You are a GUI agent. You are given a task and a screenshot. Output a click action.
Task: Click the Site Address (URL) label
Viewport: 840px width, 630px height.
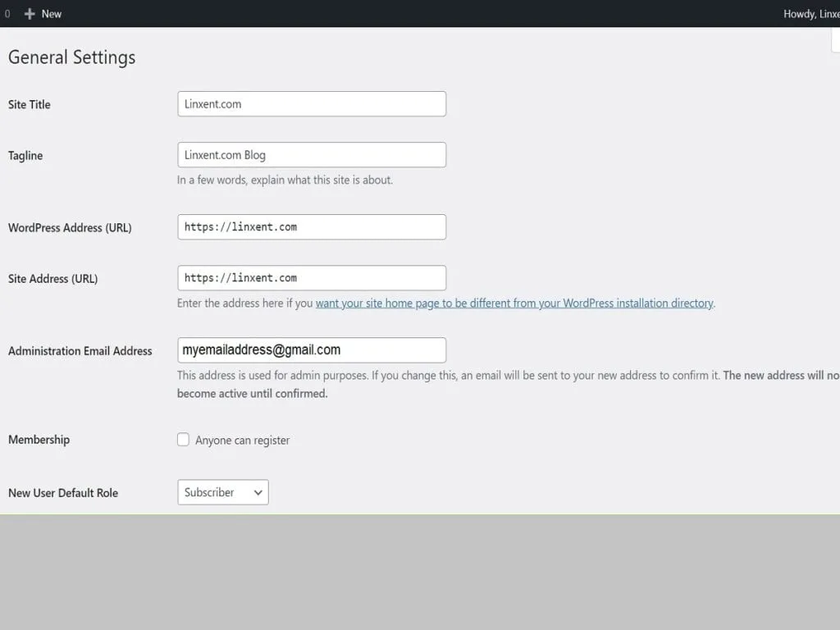pos(53,279)
